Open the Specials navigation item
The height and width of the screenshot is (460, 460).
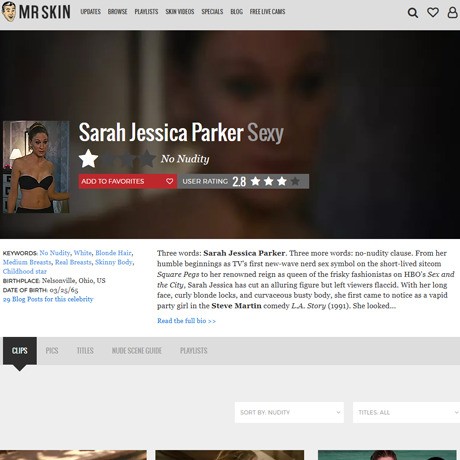tap(212, 12)
